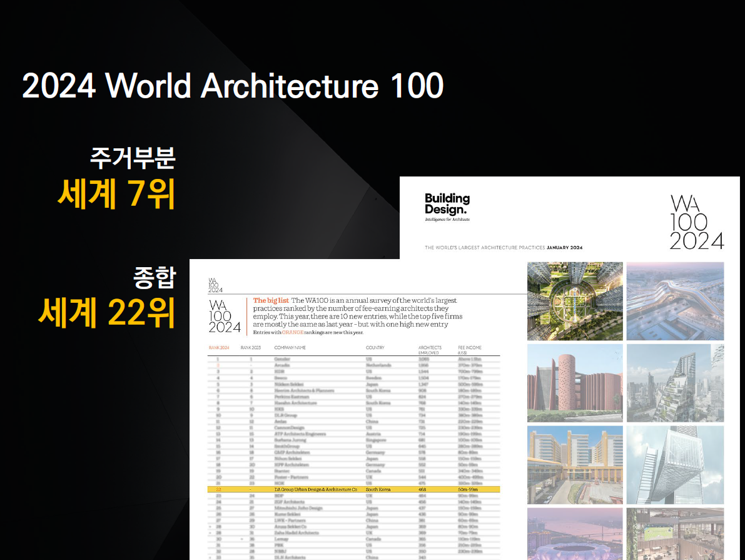Open the interior lounge with screen thumbnail
This screenshot has height=560, width=745.
[x=675, y=534]
